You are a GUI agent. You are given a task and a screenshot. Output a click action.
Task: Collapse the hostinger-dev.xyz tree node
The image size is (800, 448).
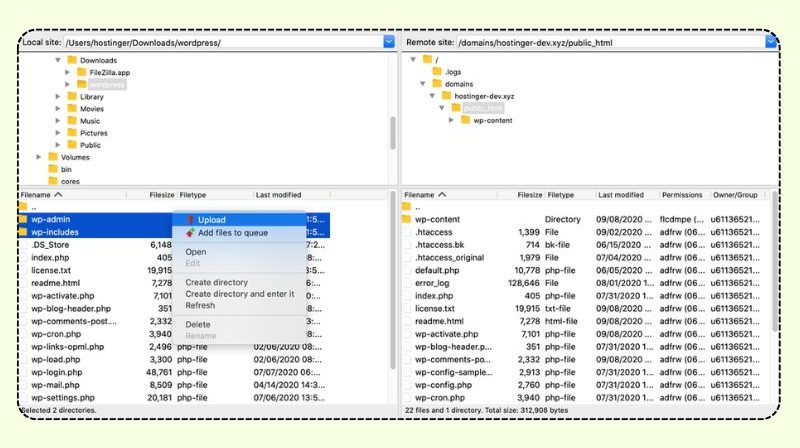click(432, 96)
